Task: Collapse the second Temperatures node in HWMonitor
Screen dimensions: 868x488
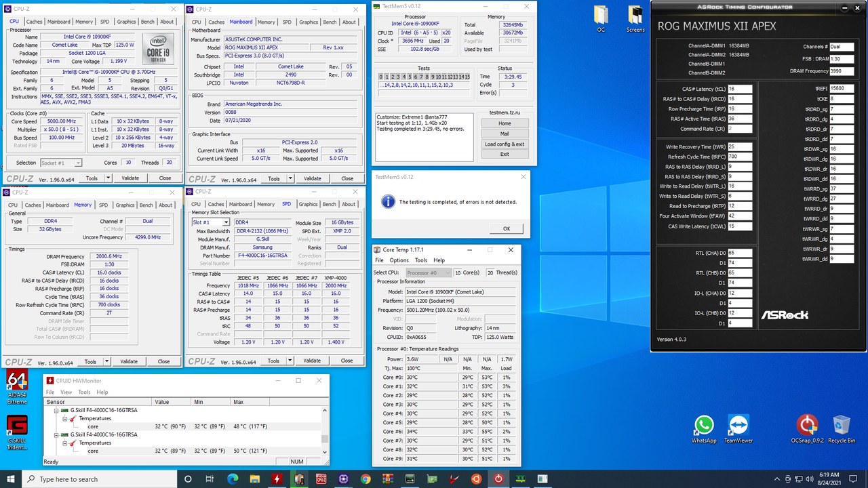Action: point(65,443)
